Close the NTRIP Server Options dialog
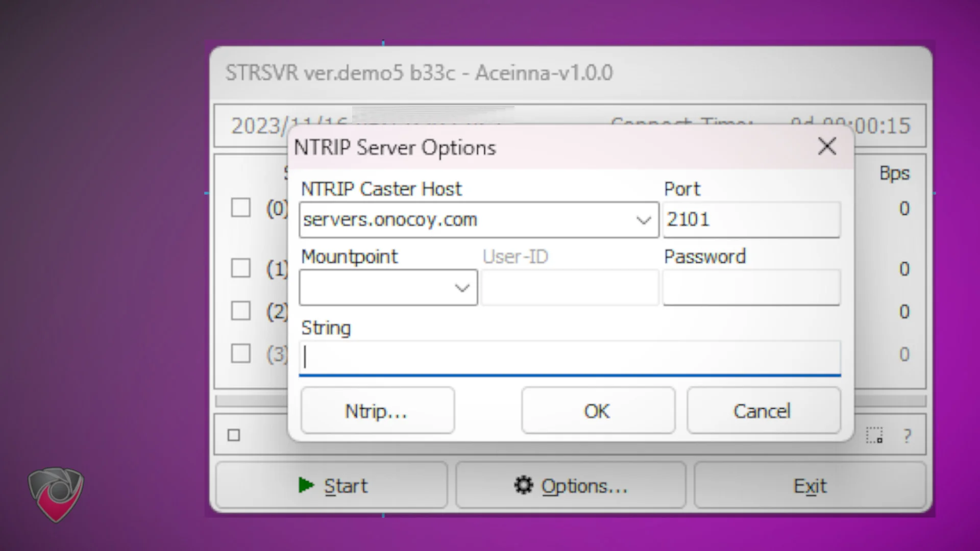This screenshot has width=980, height=551. 827,146
